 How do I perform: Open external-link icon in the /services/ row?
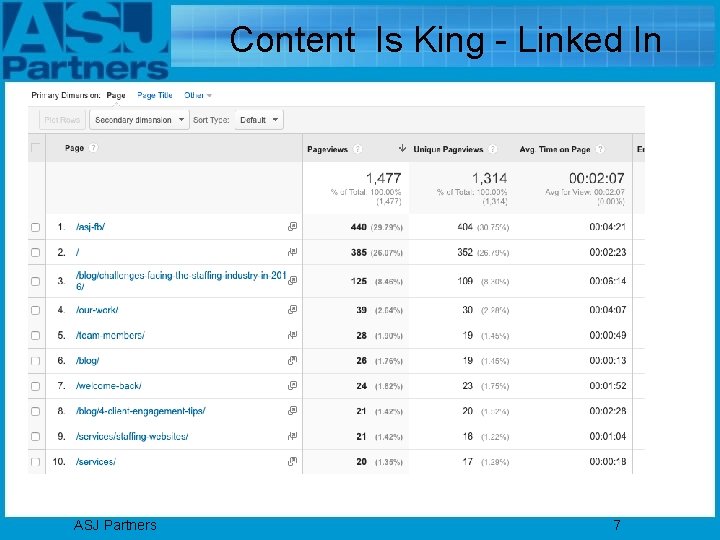point(292,461)
